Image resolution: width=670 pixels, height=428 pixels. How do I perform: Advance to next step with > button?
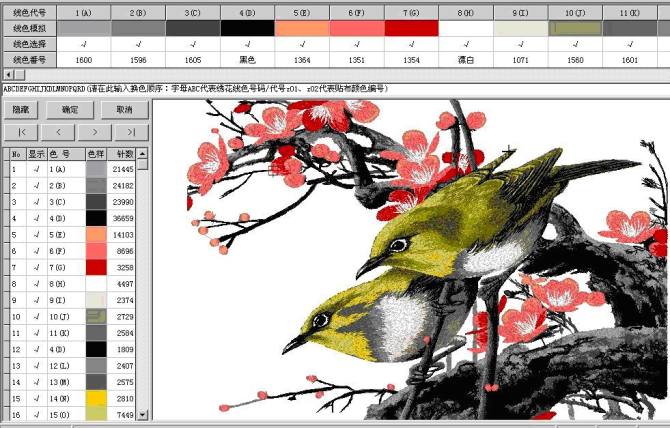point(95,132)
